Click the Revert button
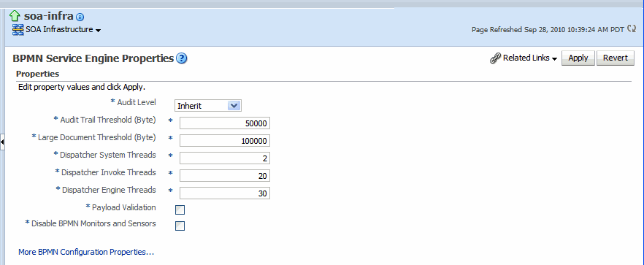644x265 pixels. click(616, 58)
